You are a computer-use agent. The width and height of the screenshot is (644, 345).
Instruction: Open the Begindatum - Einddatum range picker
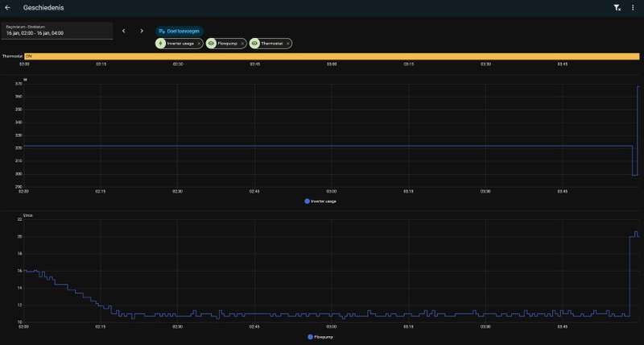(x=56, y=31)
